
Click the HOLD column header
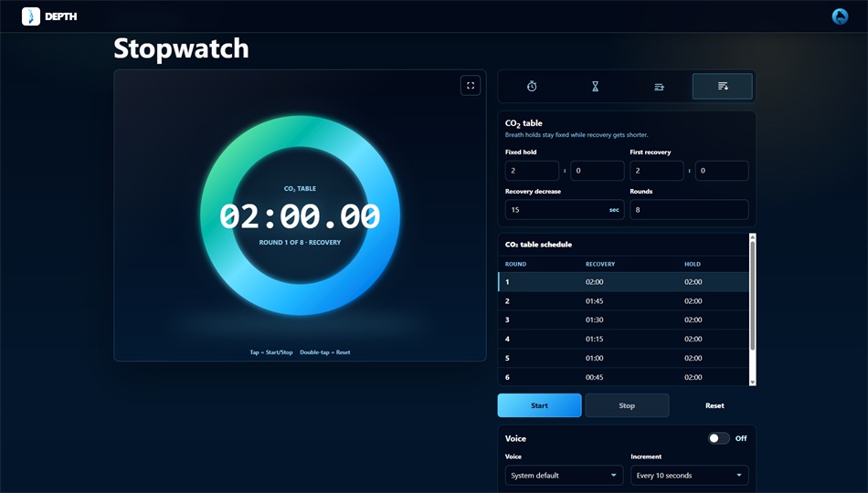(692, 264)
